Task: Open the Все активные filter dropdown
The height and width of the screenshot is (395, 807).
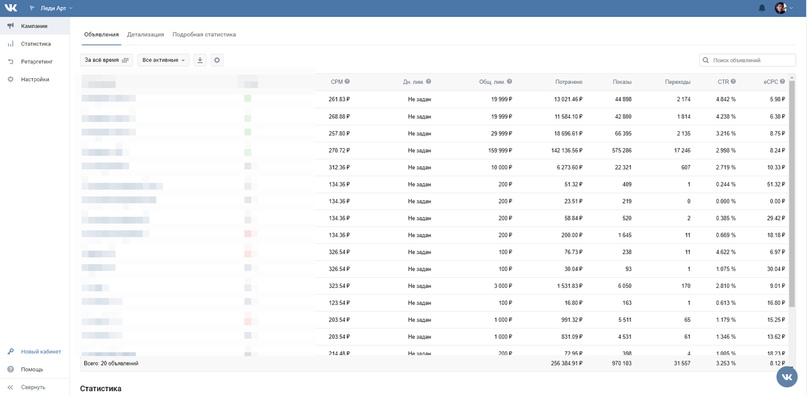Action: coord(163,60)
